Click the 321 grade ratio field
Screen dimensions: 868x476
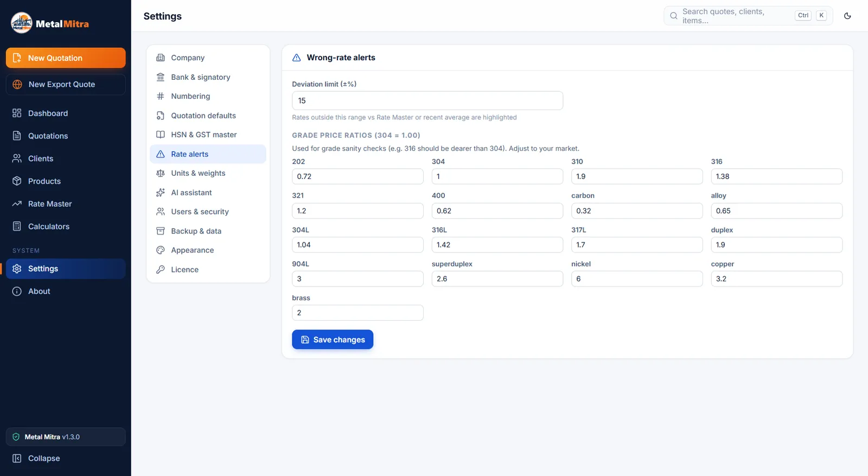(x=358, y=211)
